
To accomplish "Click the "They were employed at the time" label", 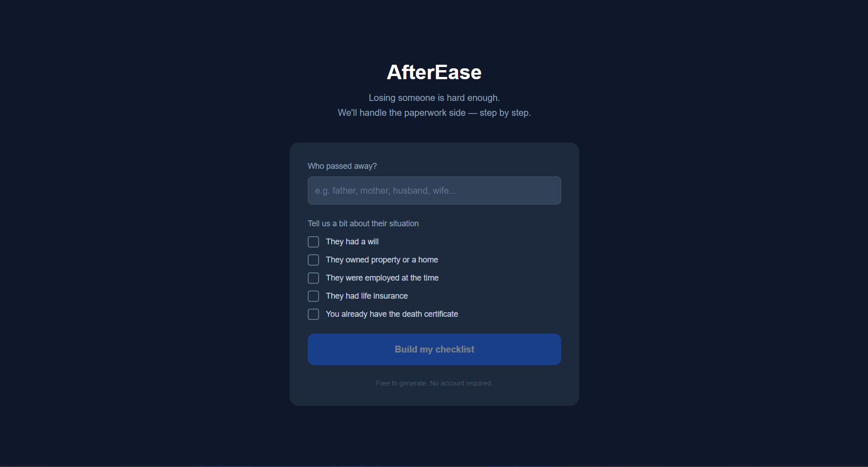I will pos(382,278).
